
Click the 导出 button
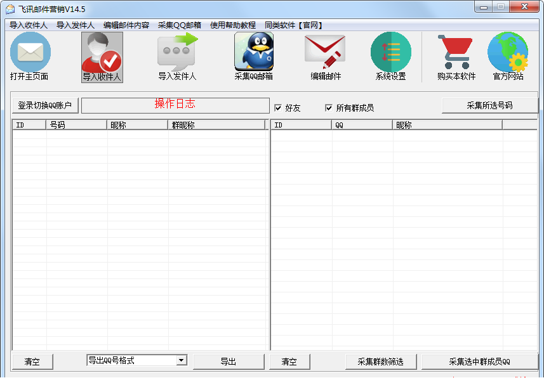[x=229, y=362]
